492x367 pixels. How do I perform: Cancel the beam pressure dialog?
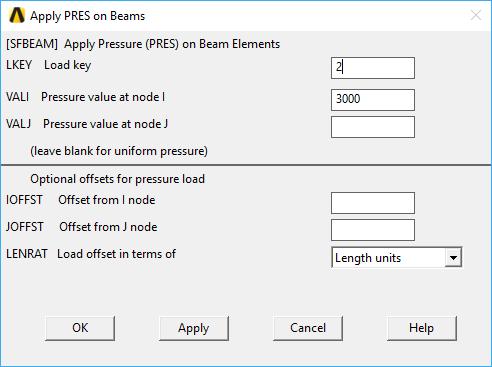(308, 328)
